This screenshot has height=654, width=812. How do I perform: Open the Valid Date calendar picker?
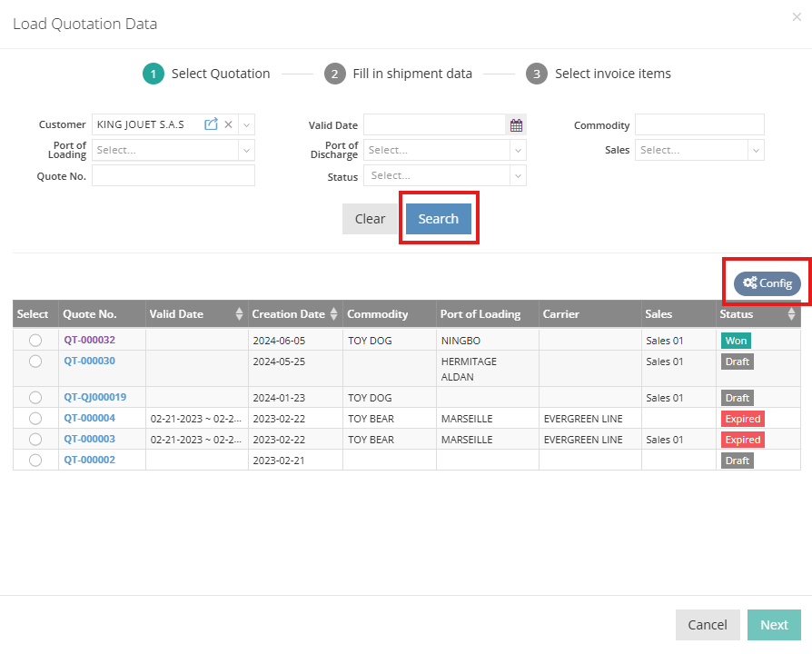pyautogui.click(x=516, y=124)
